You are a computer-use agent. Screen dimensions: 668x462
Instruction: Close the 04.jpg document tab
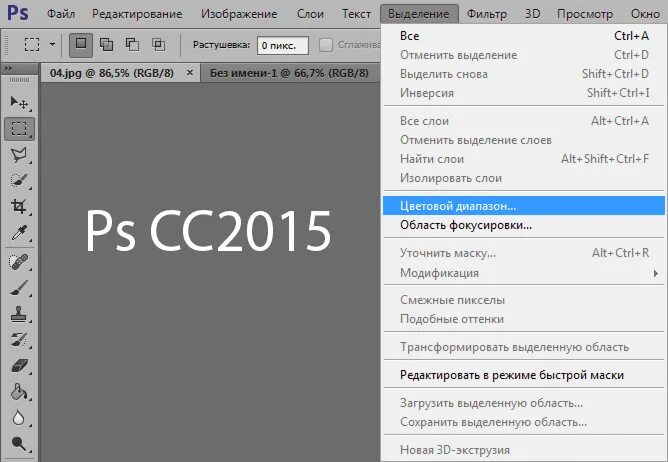pyautogui.click(x=190, y=73)
